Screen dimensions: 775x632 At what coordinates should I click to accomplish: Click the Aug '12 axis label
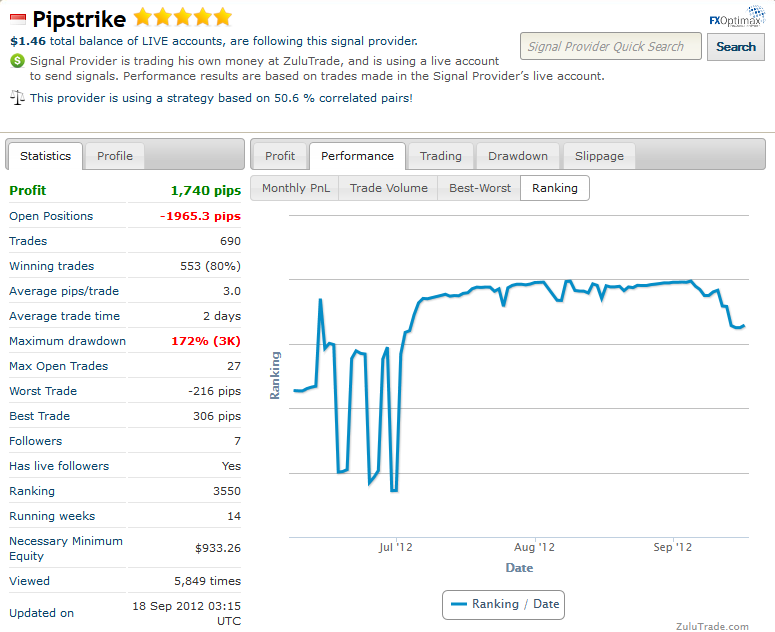pyautogui.click(x=534, y=547)
